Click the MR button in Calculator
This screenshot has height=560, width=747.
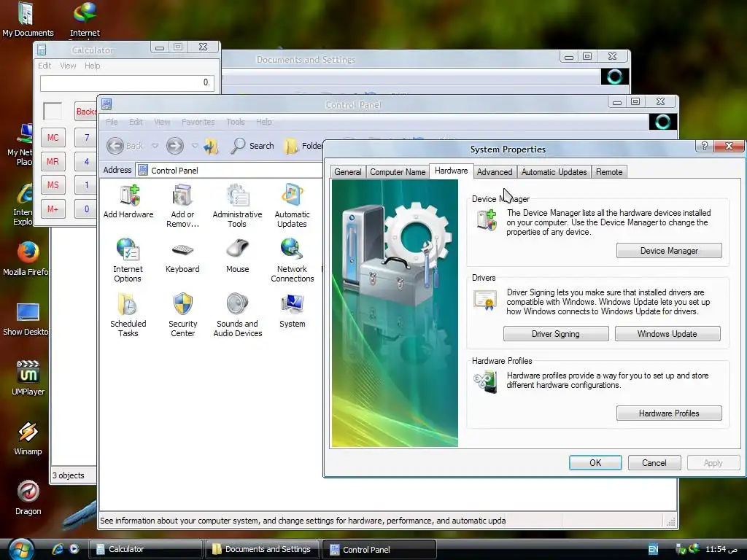pyautogui.click(x=53, y=161)
